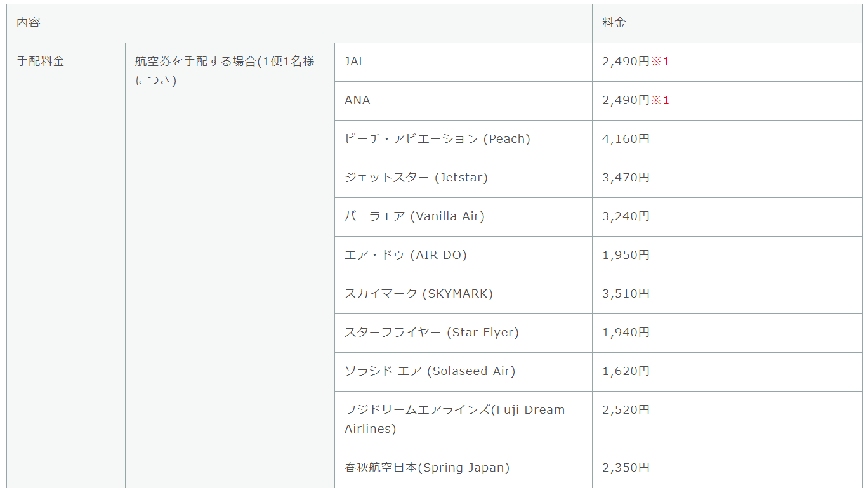
Task: Click the 2,350円 Spring Japan price
Action: pyautogui.click(x=626, y=468)
